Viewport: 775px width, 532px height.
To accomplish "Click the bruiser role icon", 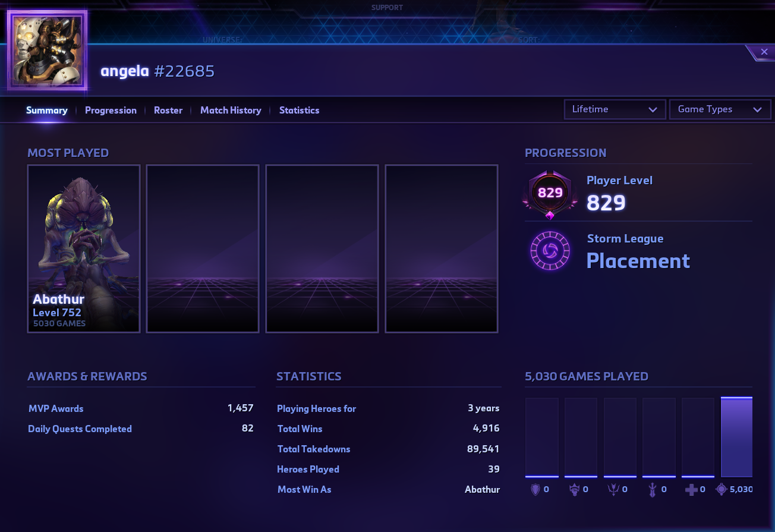I will (x=574, y=490).
